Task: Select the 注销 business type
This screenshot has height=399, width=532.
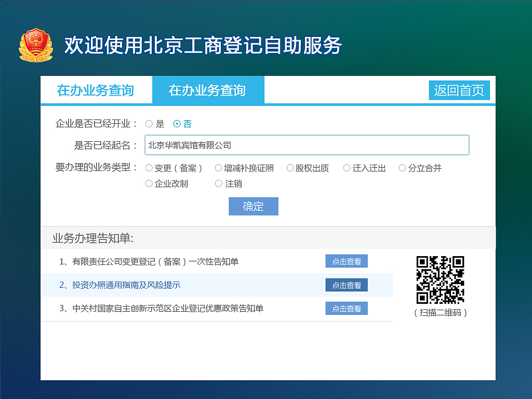Action: pos(219,183)
